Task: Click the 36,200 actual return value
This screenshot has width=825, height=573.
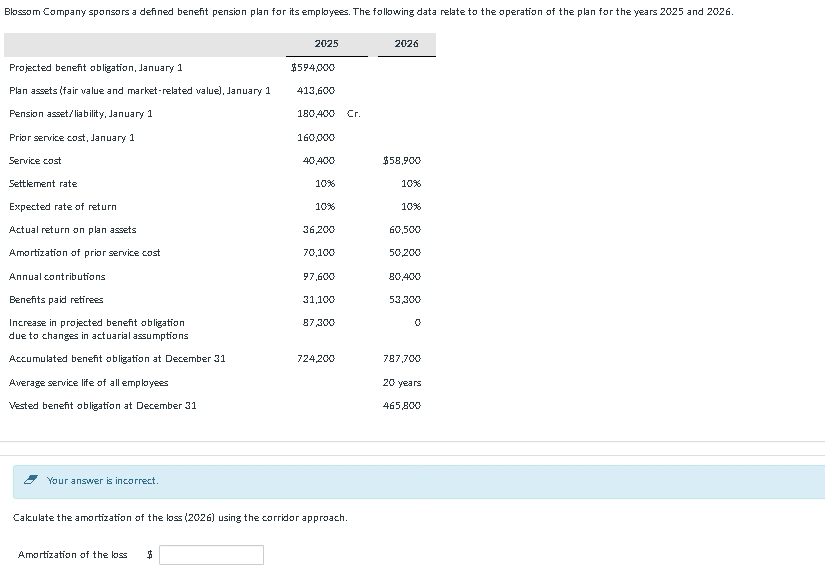Action: point(319,229)
